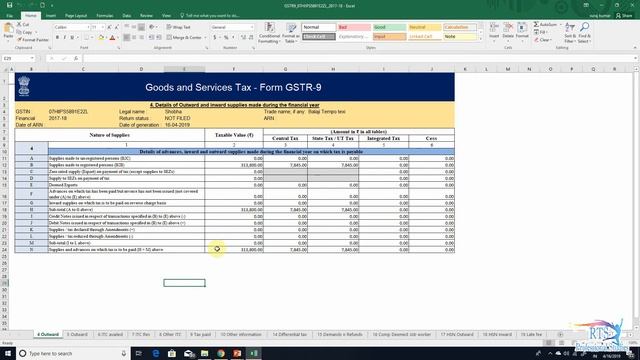Image resolution: width=640 pixels, height=360 pixels.
Task: Toggle Wrap Text
Action: pyautogui.click(x=178, y=27)
